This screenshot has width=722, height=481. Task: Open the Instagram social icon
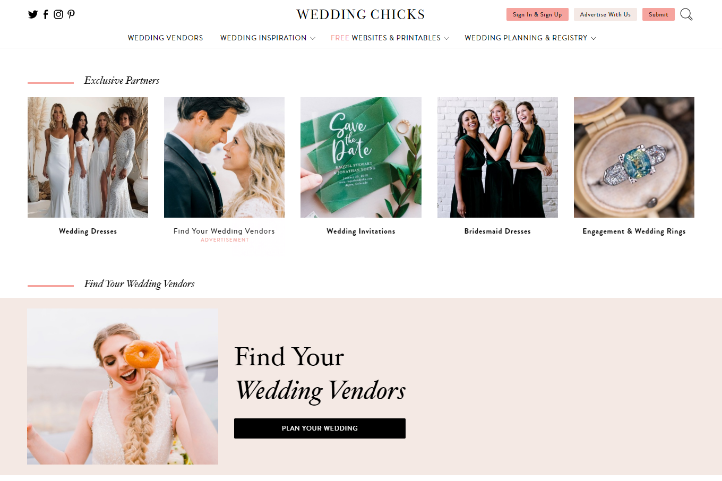point(58,14)
